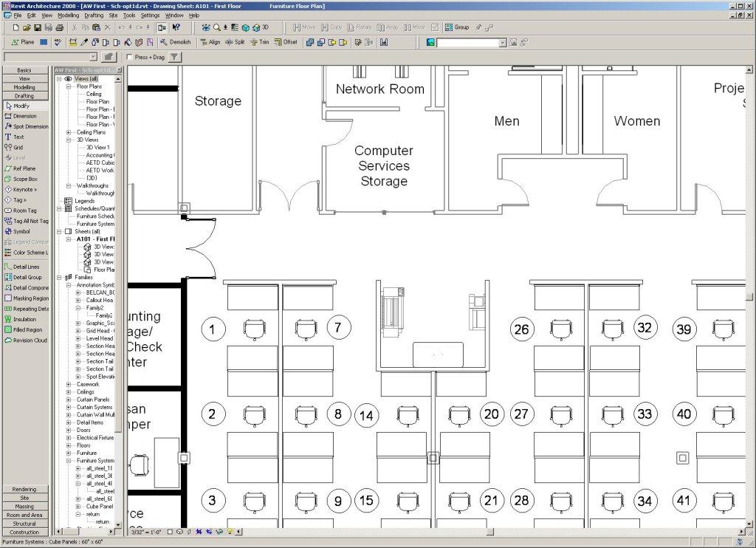This screenshot has height=548, width=756.
Task: Collapse Floor Plans in the Project Browser
Action: coord(67,86)
